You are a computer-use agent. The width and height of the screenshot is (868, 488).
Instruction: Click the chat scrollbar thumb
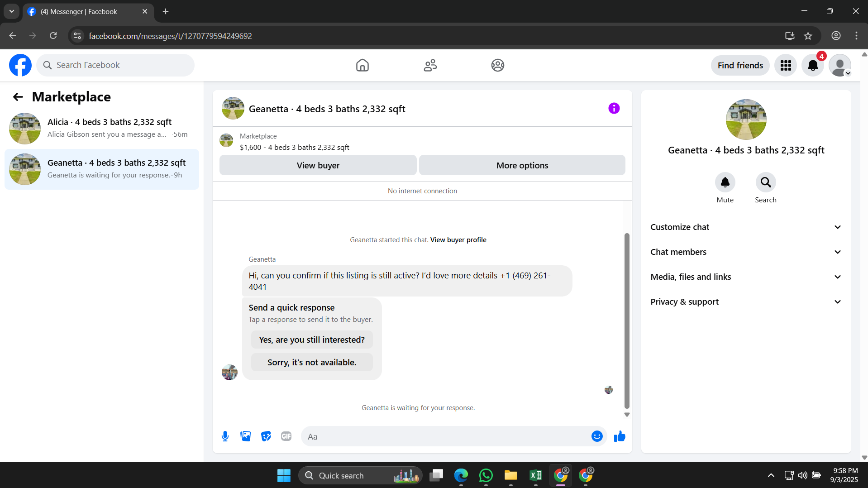click(x=627, y=321)
